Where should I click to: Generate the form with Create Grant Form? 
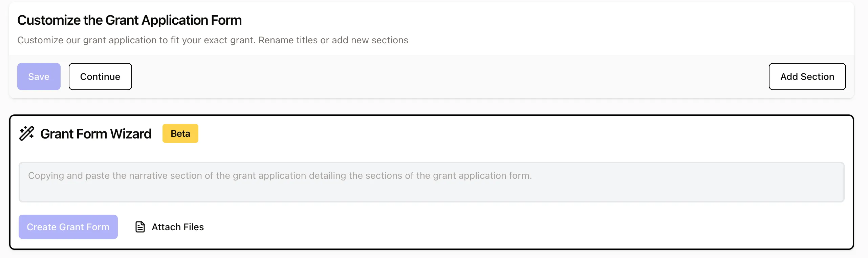point(68,227)
